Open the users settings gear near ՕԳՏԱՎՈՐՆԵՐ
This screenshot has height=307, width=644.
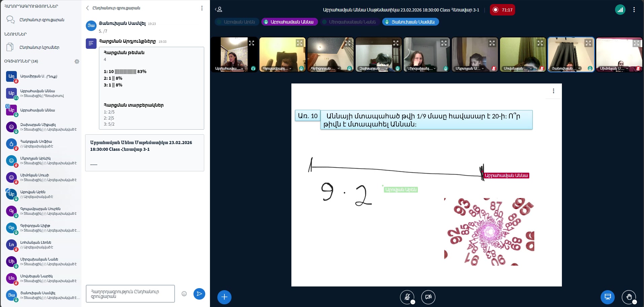coord(77,62)
